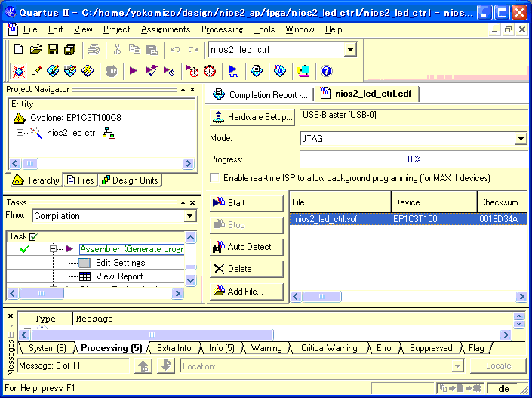Click next message down-arrow button

[166, 366]
